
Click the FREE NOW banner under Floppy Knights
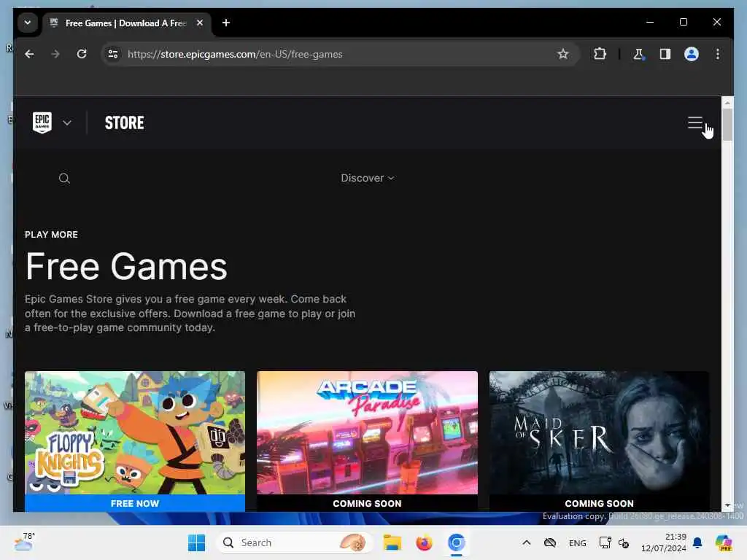(135, 503)
